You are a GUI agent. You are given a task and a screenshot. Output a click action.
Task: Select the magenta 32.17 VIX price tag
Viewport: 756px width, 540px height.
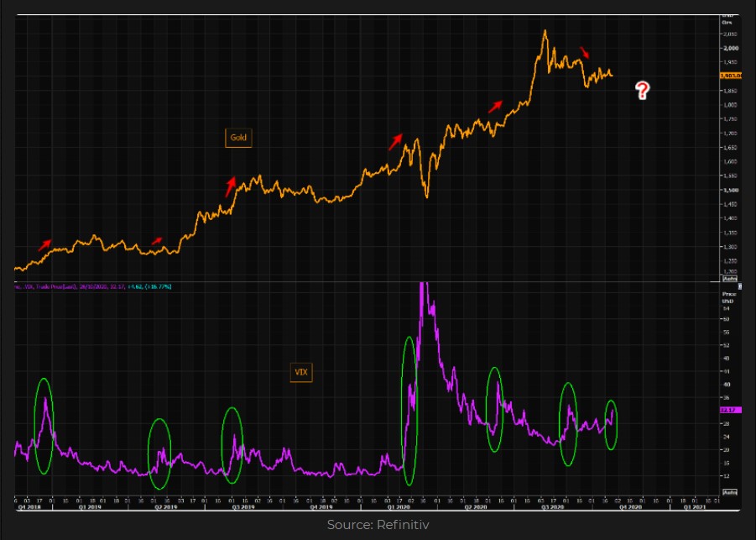731,410
